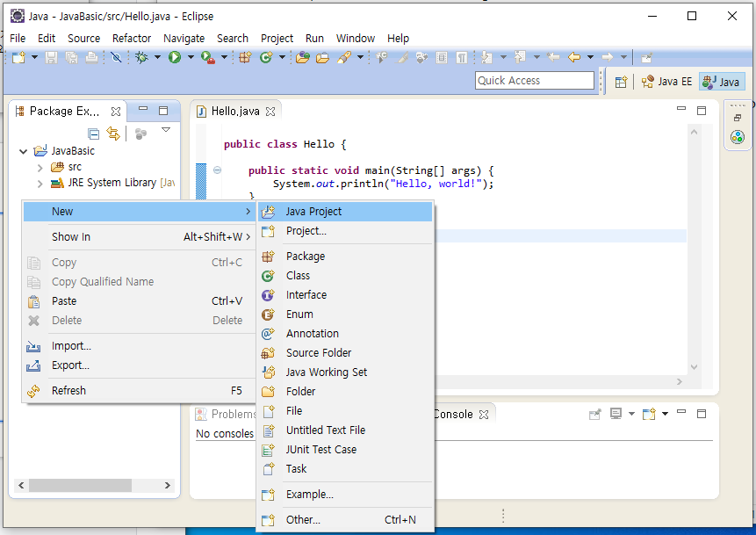Viewport: 756px width, 535px height.
Task: Open the Search dropdown arrow
Action: click(360, 57)
